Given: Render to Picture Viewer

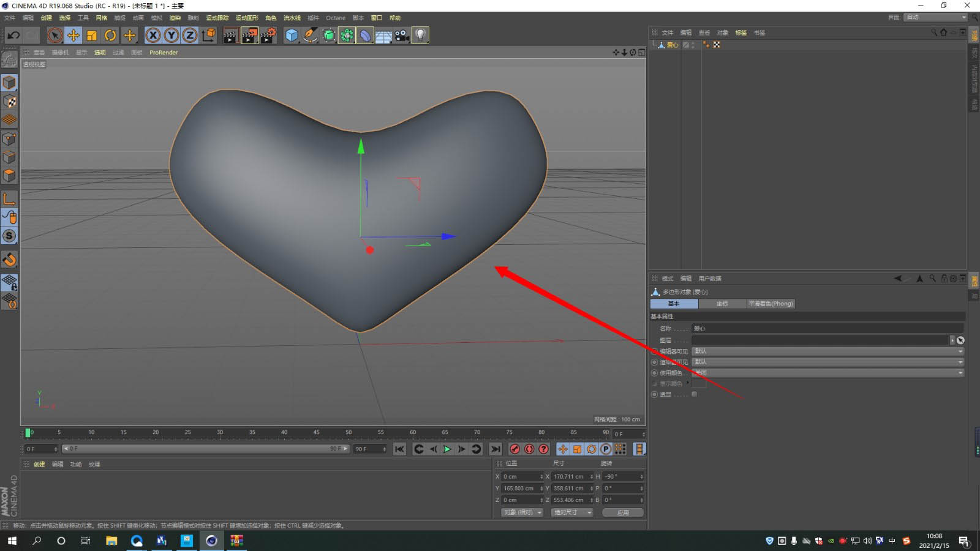Looking at the screenshot, I should (249, 35).
